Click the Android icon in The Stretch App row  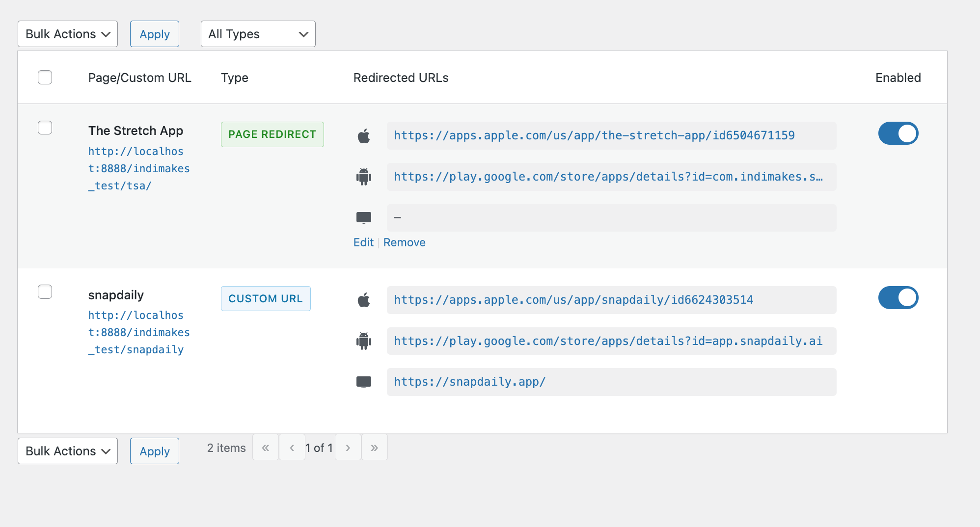pyautogui.click(x=364, y=177)
